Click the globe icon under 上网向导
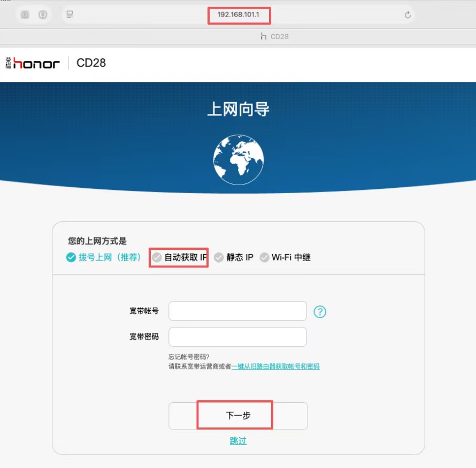This screenshot has width=476, height=468. (239, 159)
